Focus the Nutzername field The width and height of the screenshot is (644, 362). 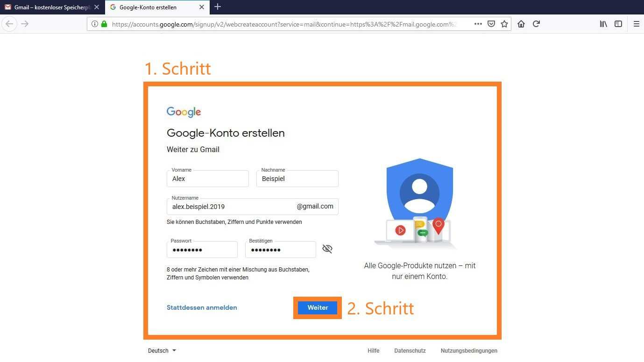[x=231, y=207]
